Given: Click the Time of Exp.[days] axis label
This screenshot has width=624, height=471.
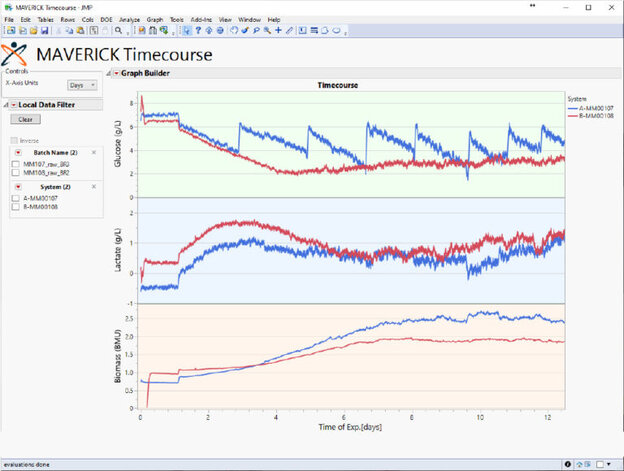Looking at the screenshot, I should 350,427.
